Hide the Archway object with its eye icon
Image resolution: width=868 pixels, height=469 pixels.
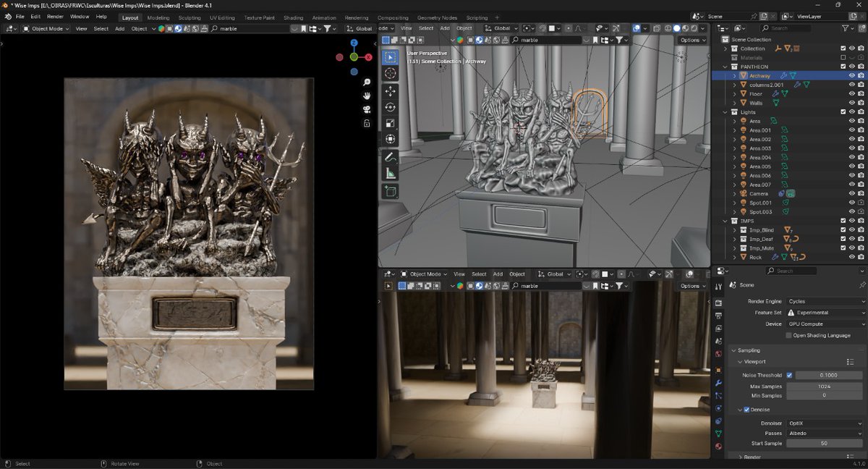[852, 75]
